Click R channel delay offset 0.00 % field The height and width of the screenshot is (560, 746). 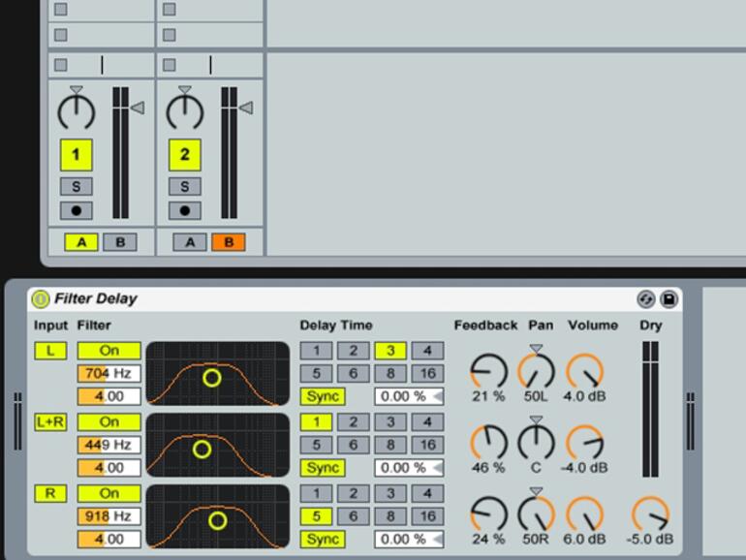[409, 539]
